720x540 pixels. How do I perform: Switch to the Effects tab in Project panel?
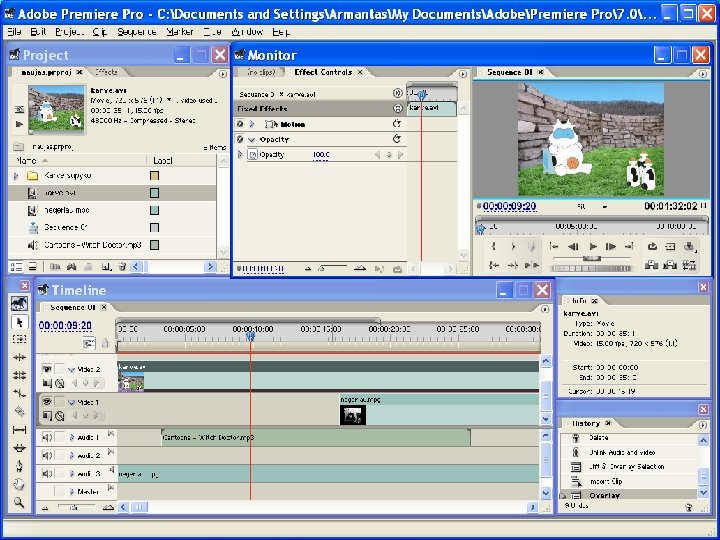pos(106,72)
